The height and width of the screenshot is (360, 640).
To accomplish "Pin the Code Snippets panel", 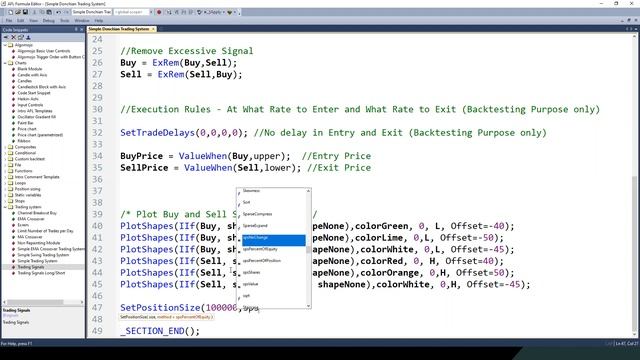I will pos(76,29).
